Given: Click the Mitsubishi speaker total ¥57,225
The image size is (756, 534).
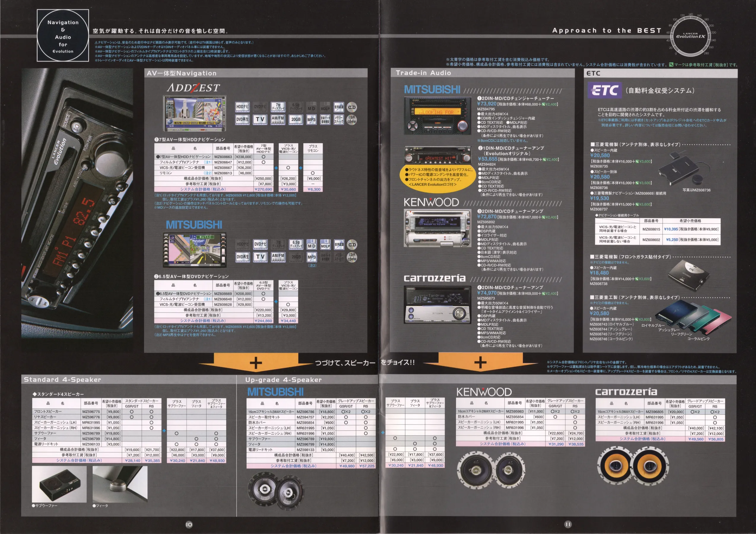Looking at the screenshot, I should 367,466.
